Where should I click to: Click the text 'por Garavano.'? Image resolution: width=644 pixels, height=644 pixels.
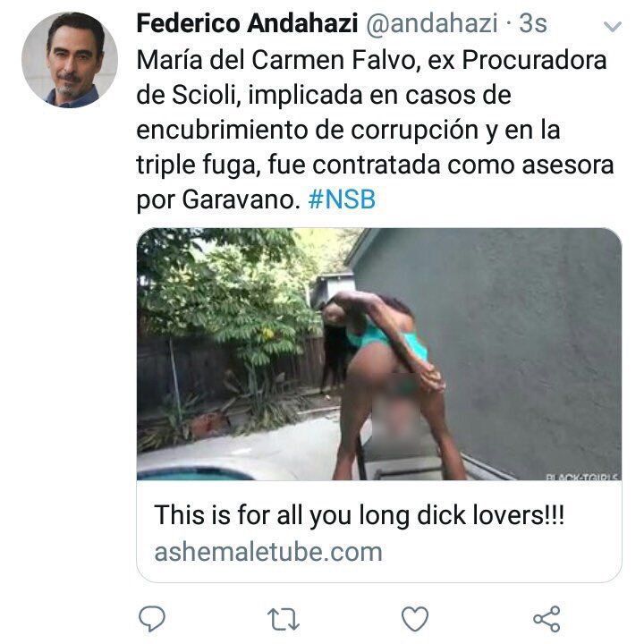click(218, 200)
